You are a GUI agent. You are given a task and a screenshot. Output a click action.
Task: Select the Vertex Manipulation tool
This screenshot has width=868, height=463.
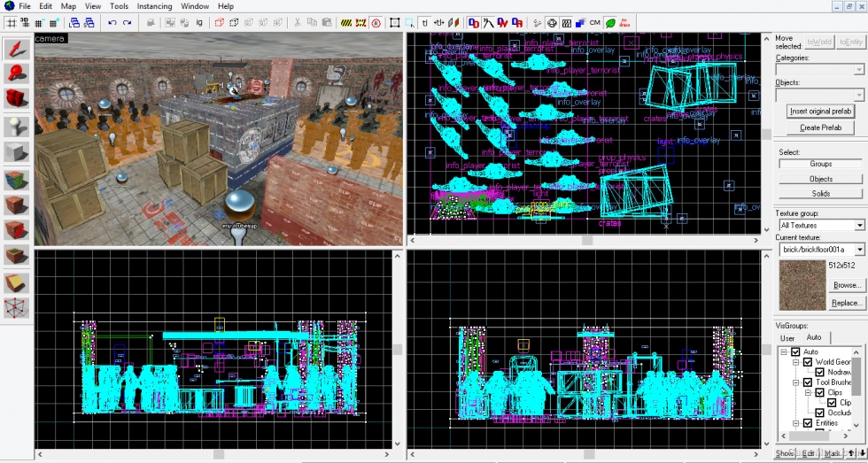click(x=17, y=307)
